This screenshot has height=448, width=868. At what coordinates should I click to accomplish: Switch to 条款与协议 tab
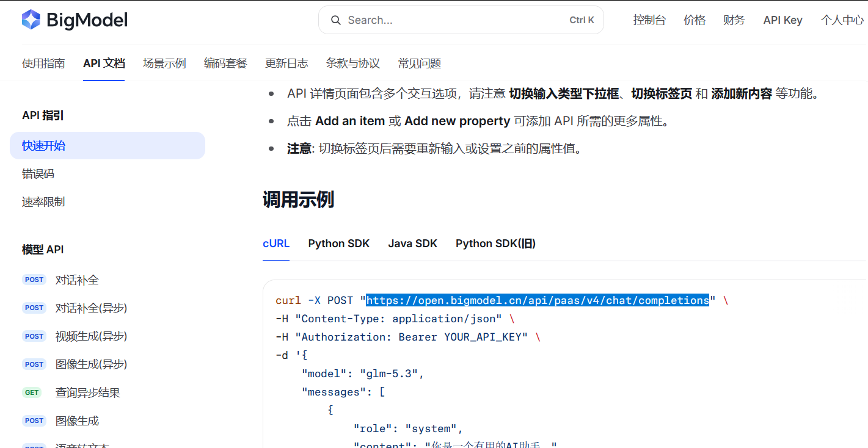coord(353,63)
